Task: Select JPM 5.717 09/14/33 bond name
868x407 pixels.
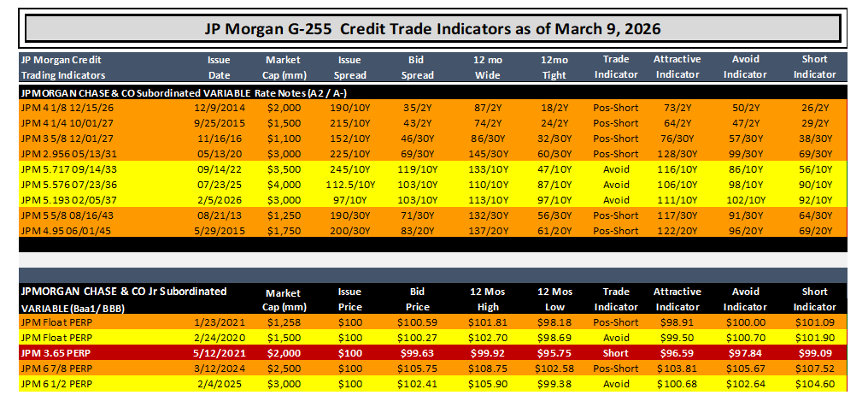Action: [x=68, y=169]
